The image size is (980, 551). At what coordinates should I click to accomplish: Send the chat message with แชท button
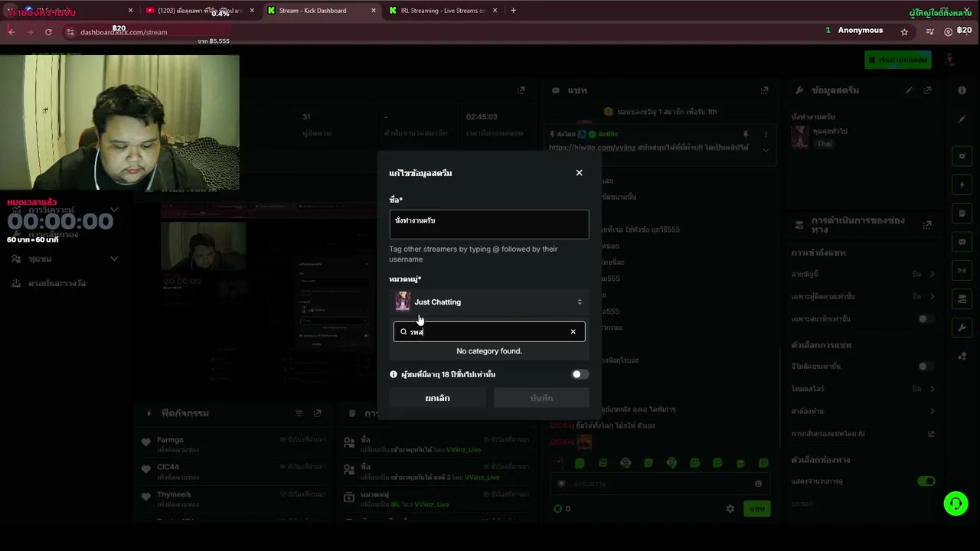point(757,508)
